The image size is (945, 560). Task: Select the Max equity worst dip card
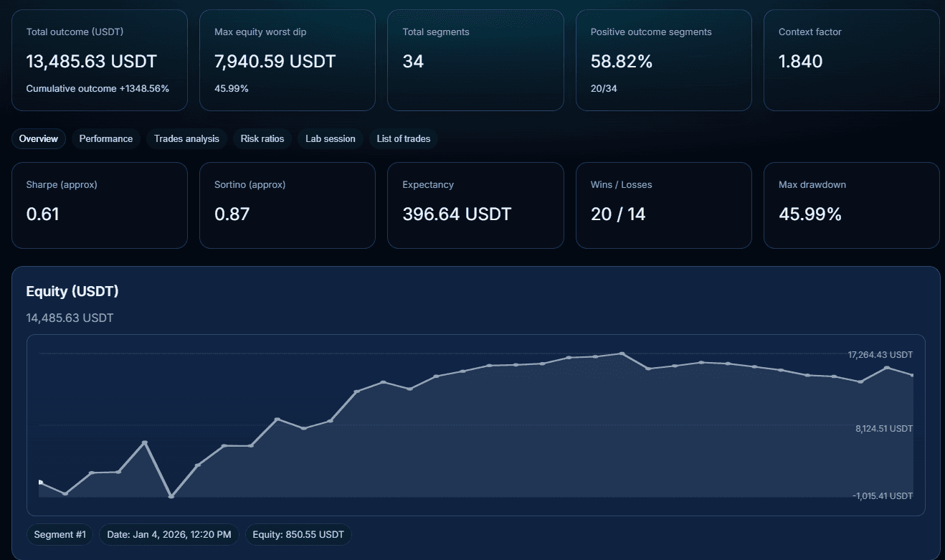(x=287, y=60)
